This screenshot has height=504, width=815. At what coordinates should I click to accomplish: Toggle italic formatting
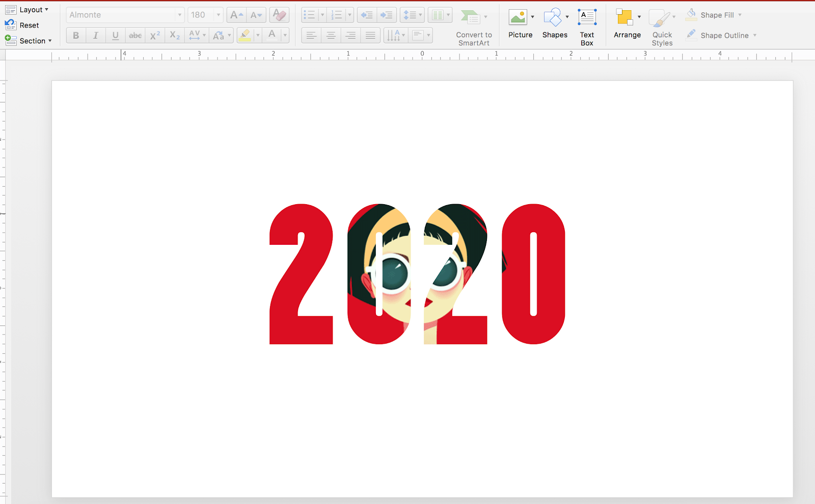point(95,35)
